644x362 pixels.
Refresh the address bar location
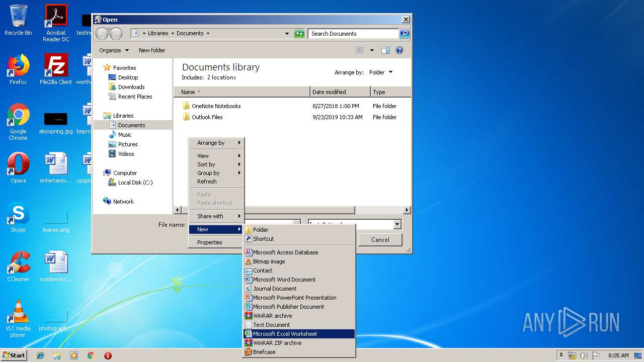299,34
